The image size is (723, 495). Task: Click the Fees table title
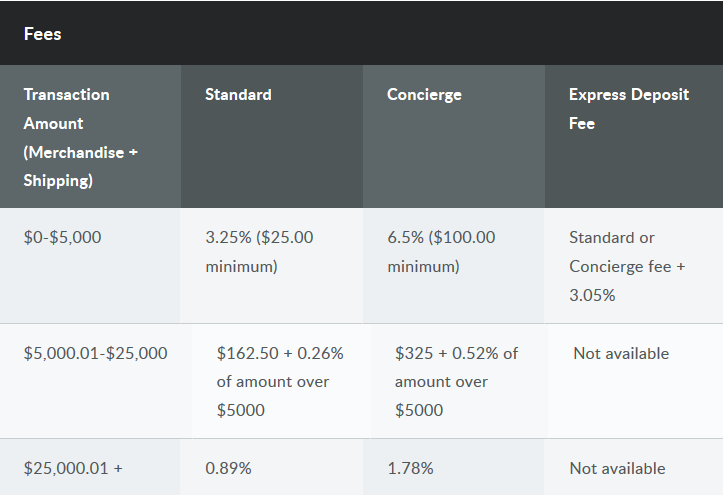click(42, 34)
